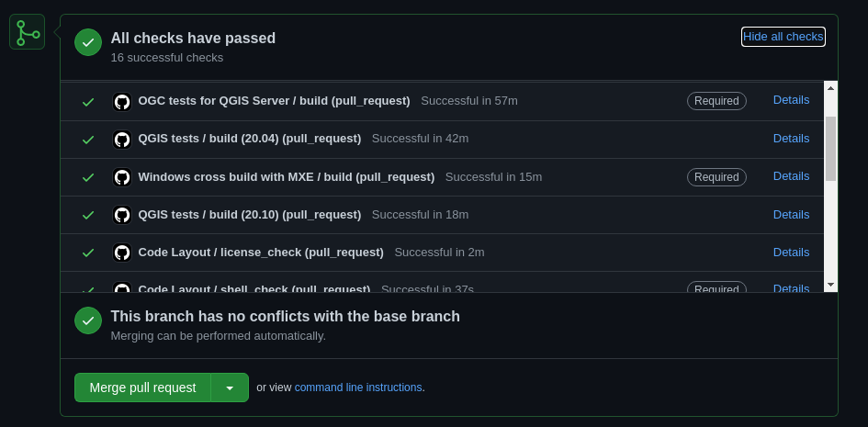The width and height of the screenshot is (868, 427).
Task: Click scrollbar down arrow in checks list
Action: pos(830,285)
